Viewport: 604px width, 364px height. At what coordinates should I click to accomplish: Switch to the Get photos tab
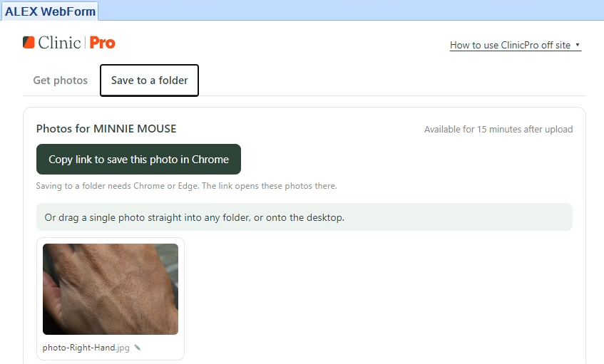tap(61, 80)
